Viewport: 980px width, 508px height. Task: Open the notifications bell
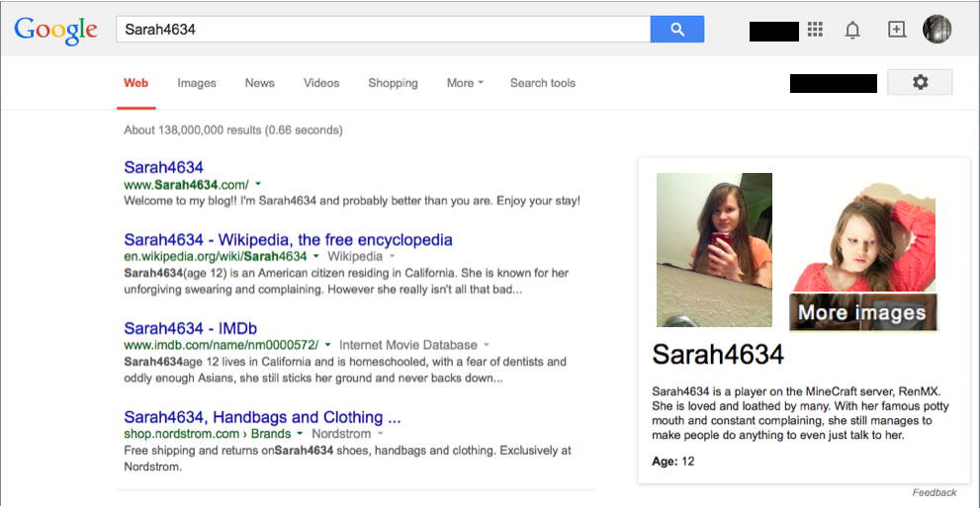[x=852, y=30]
